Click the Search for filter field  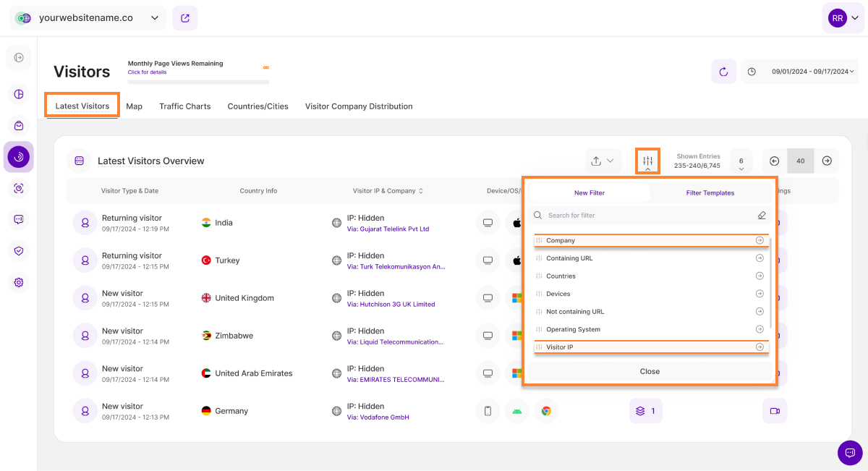[x=644, y=216]
